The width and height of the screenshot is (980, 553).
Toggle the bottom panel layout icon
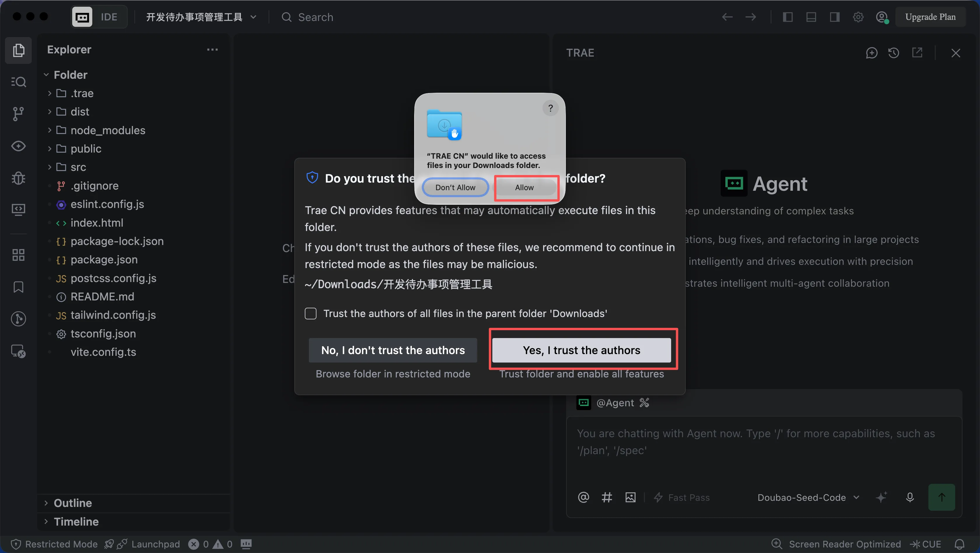[811, 17]
